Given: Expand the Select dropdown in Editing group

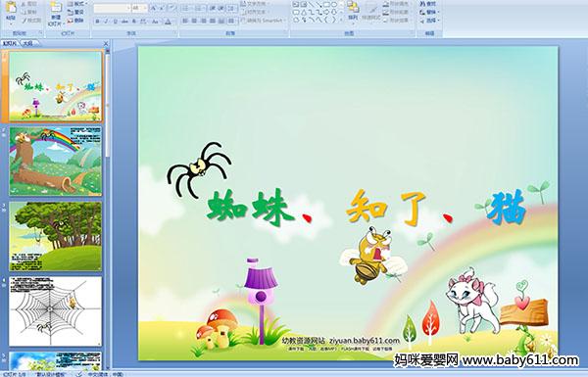Looking at the screenshot, I should click(x=429, y=21).
